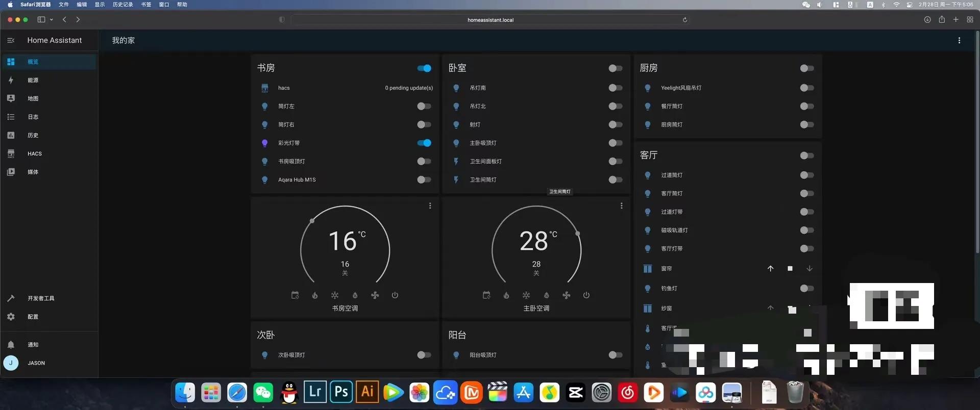Viewport: 980px width, 410px height.
Task: Click the 书房空调 temperature dial handle
Action: [312, 221]
